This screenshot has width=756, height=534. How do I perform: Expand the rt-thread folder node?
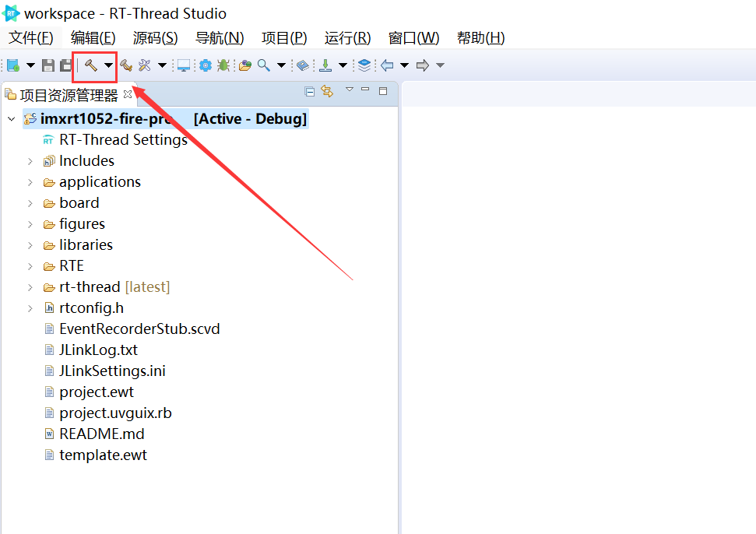tap(30, 287)
